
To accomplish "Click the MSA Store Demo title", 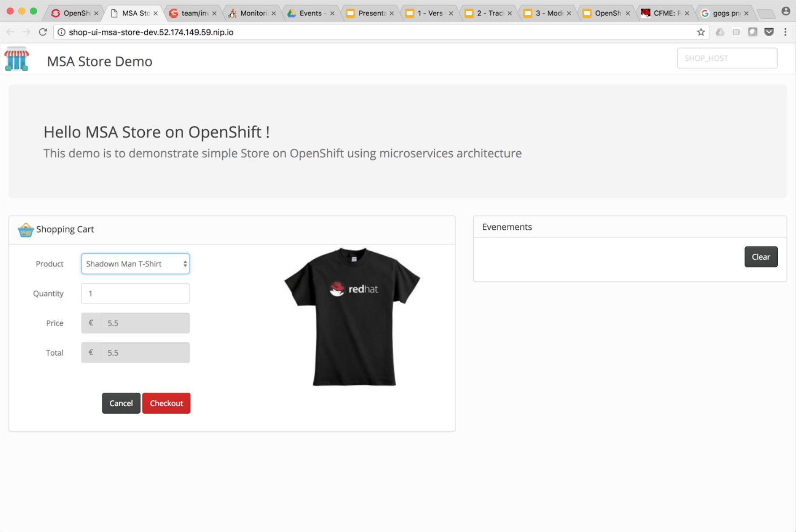I will coord(99,61).
